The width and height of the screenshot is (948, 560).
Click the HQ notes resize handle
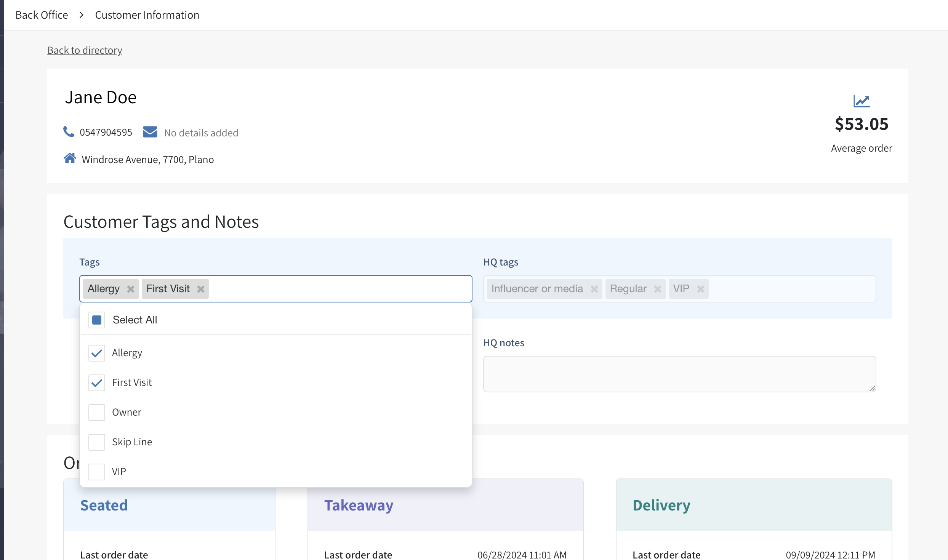[x=872, y=388]
